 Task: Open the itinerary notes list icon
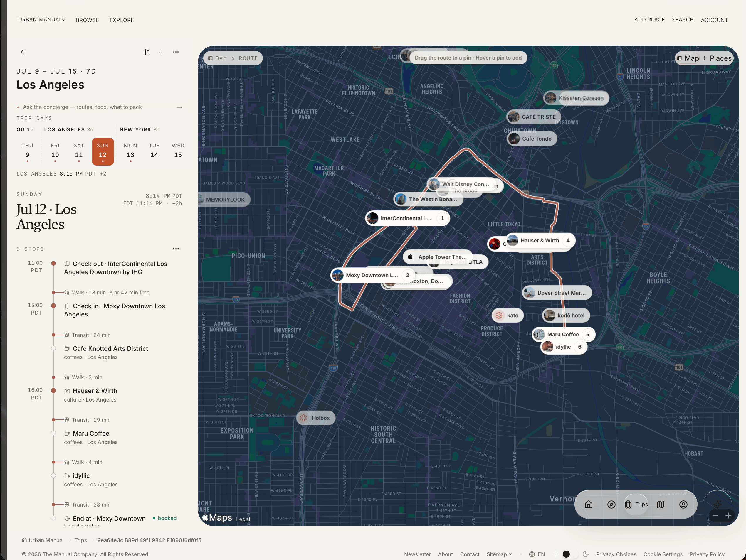pos(147,52)
